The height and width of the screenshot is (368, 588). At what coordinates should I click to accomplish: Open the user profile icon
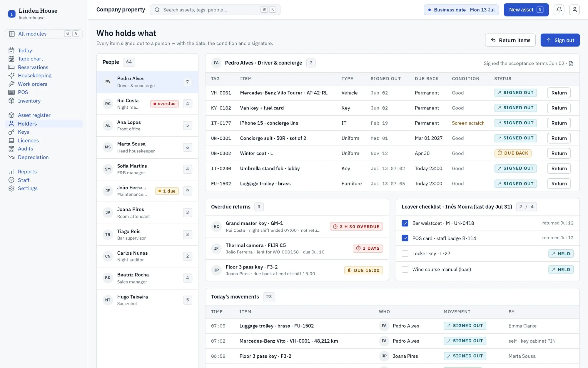(574, 10)
